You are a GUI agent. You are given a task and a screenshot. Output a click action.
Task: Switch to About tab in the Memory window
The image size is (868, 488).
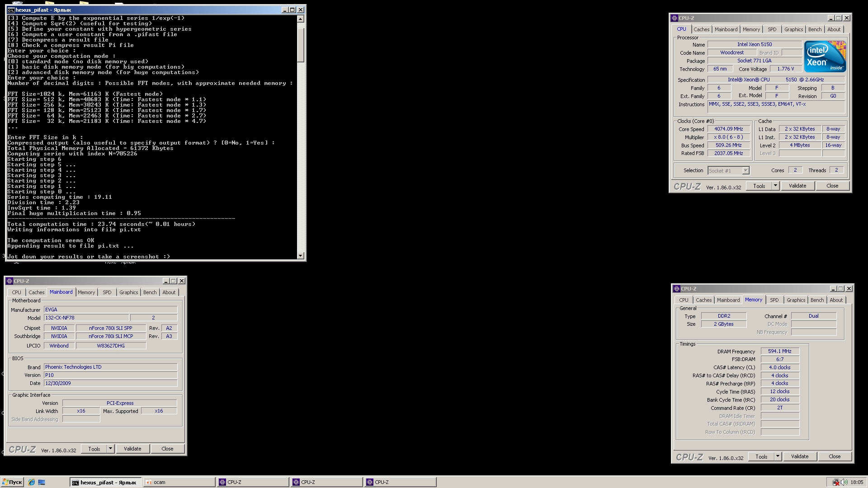tap(836, 300)
